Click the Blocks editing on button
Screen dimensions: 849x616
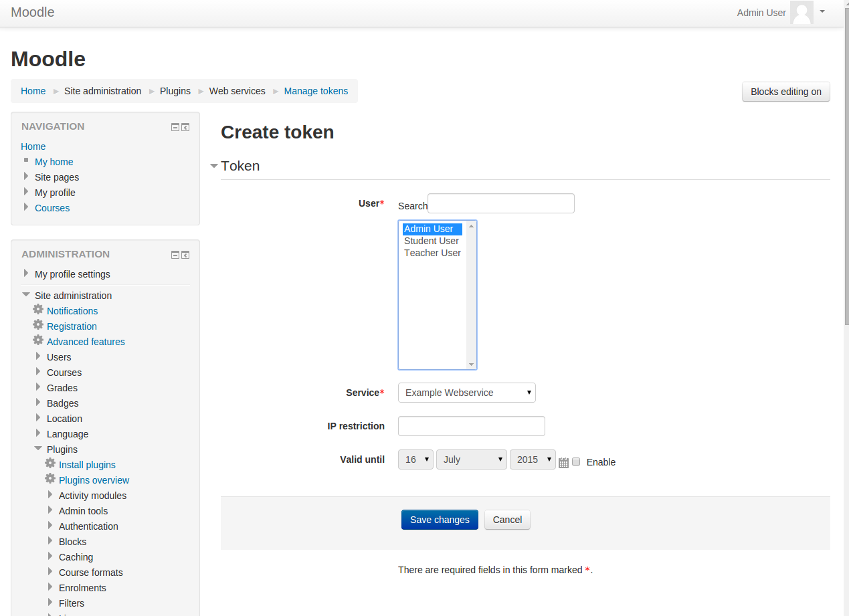click(x=785, y=92)
